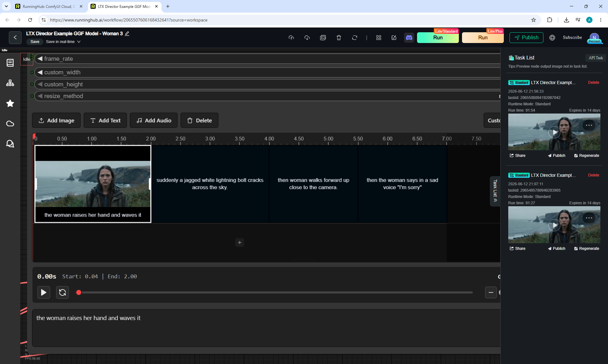This screenshot has width=608, height=364.
Task: Open the chat bubble icon in the left sidebar
Action: (10, 144)
